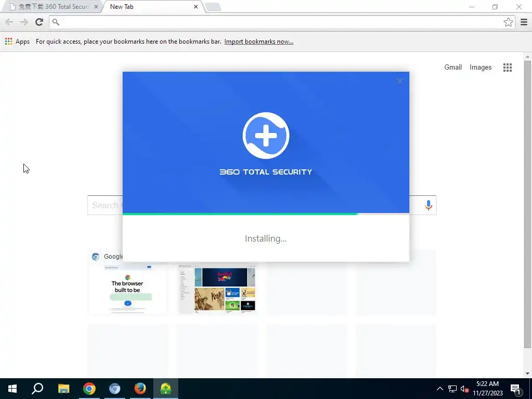This screenshot has width=532, height=399.
Task: Open a new browser tab
Action: 213,7
